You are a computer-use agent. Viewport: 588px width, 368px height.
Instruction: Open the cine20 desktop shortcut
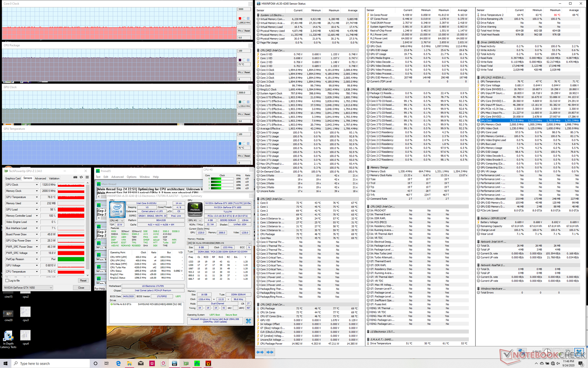[8, 314]
